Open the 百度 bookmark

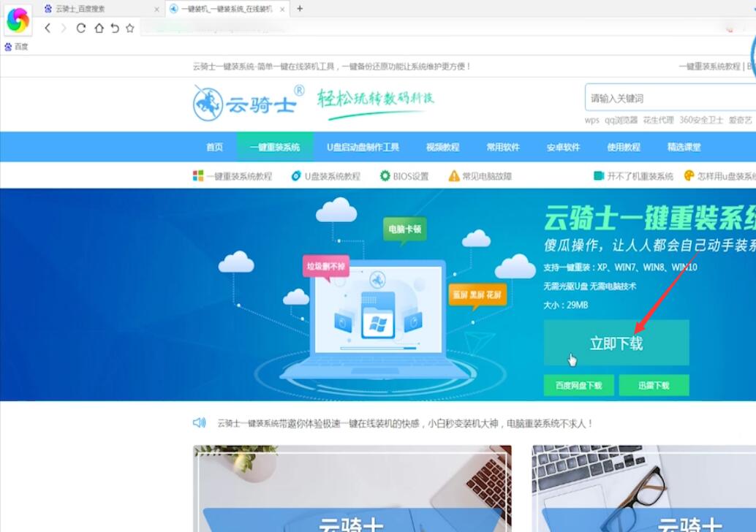(x=16, y=47)
